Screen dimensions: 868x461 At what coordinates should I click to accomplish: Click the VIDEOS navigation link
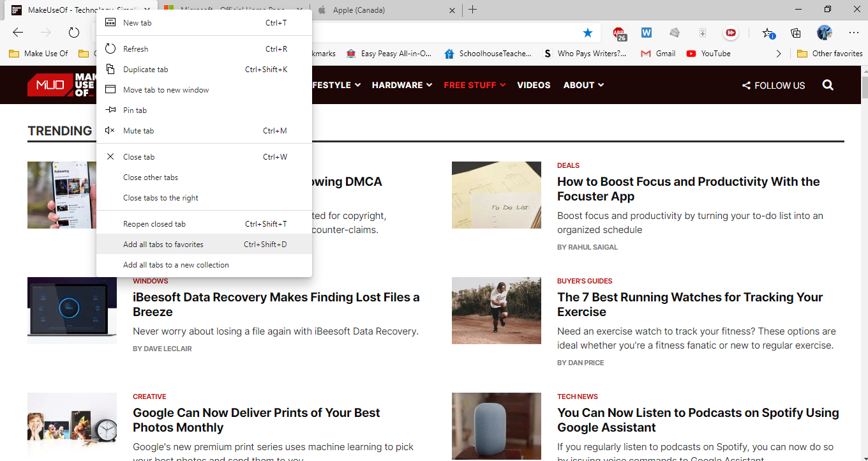click(534, 85)
